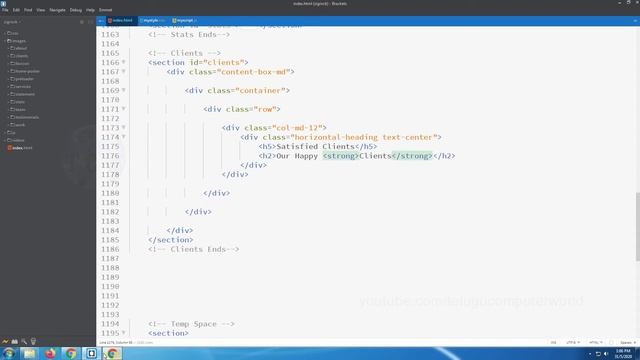
Task: Click the split-view icon in the sidebar header
Action: point(90,22)
